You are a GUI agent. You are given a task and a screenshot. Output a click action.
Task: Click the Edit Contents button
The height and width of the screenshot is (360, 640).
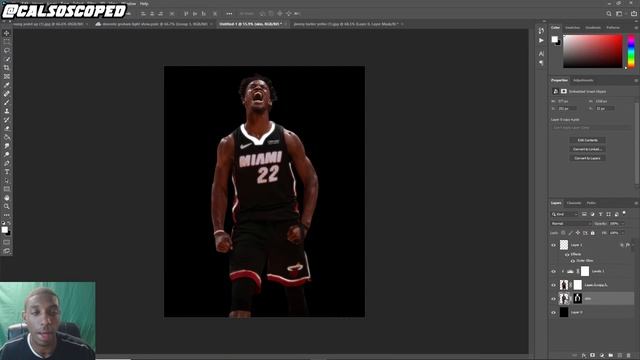(x=587, y=140)
